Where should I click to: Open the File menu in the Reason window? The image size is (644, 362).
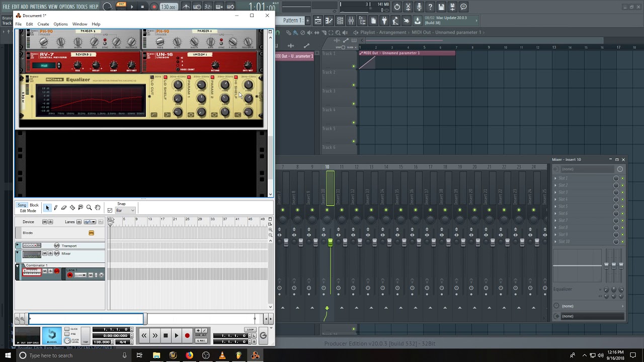18,24
